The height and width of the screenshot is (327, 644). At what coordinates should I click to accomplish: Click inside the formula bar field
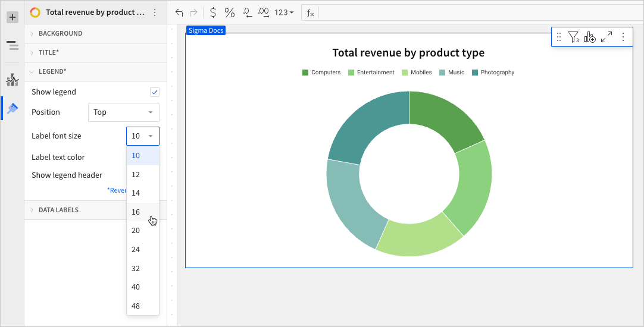(x=476, y=12)
